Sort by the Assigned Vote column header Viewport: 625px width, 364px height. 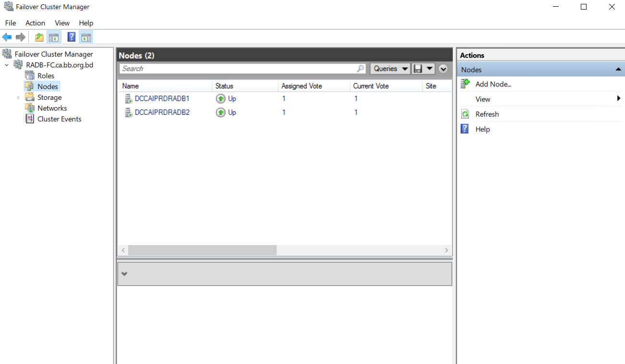(x=314, y=86)
